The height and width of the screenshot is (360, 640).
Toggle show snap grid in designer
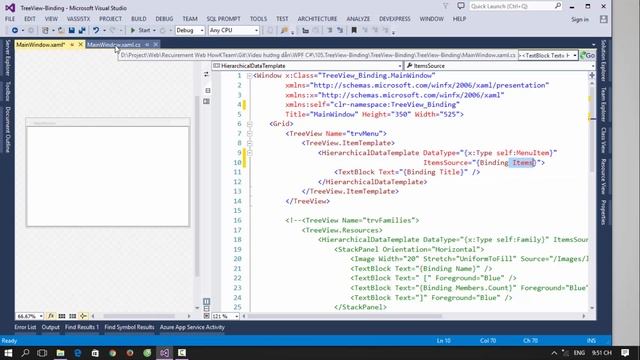[62, 316]
